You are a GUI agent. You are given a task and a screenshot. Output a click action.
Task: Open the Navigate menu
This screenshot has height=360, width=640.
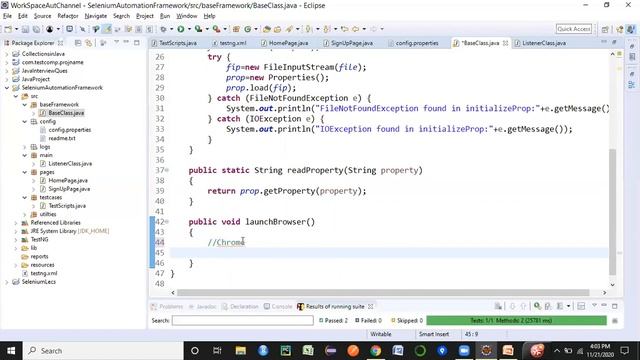click(96, 16)
